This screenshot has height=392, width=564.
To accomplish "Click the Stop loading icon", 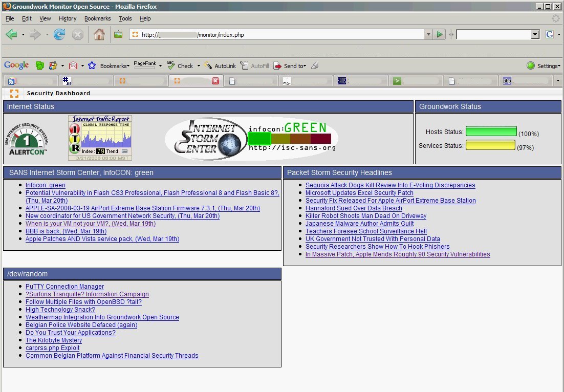I will pyautogui.click(x=77, y=34).
